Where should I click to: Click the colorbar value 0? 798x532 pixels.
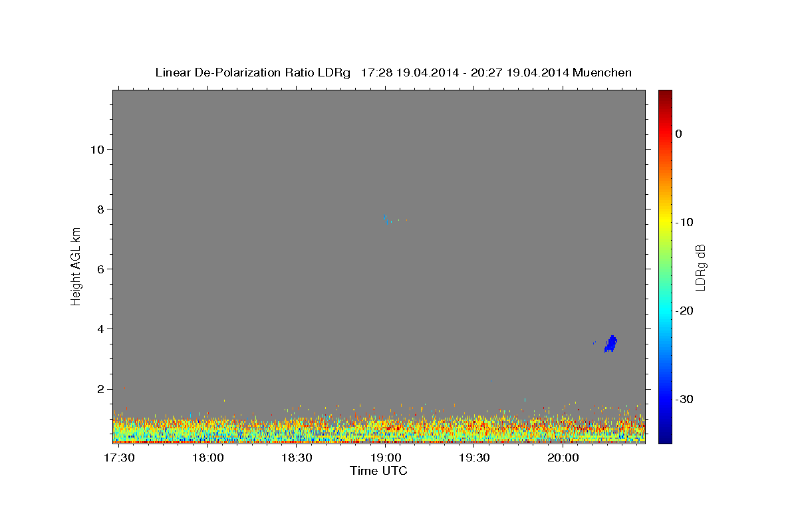tap(679, 134)
